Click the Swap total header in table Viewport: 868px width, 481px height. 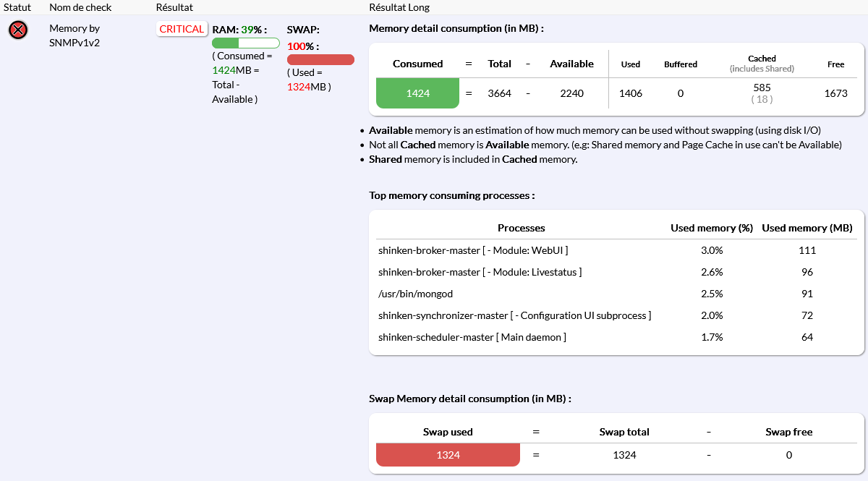click(x=624, y=432)
